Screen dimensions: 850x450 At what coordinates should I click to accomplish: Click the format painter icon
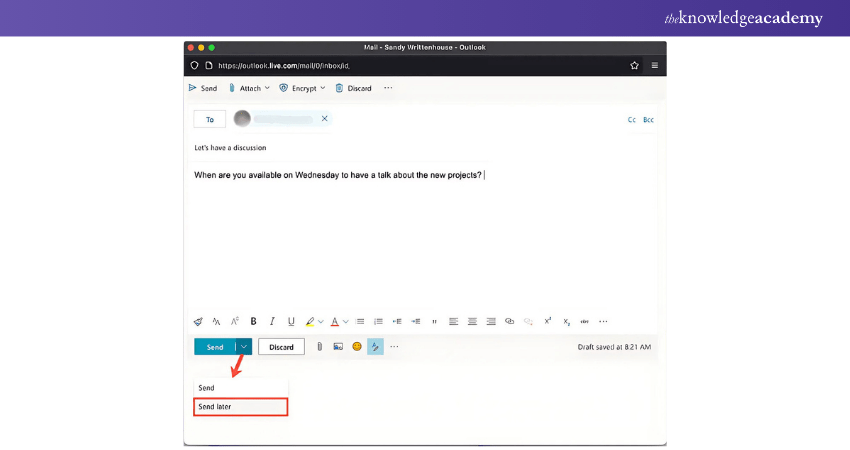[x=198, y=322]
